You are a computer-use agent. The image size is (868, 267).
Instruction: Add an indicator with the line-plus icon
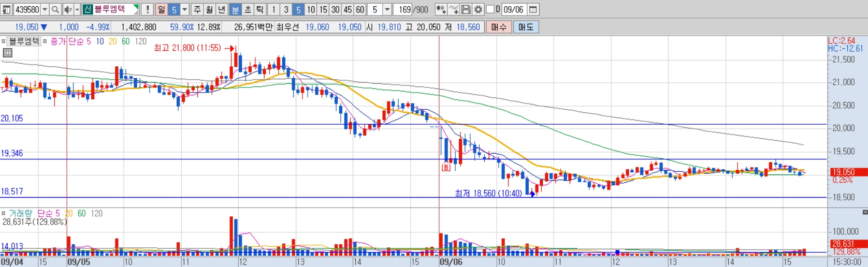pyautogui.click(x=453, y=9)
